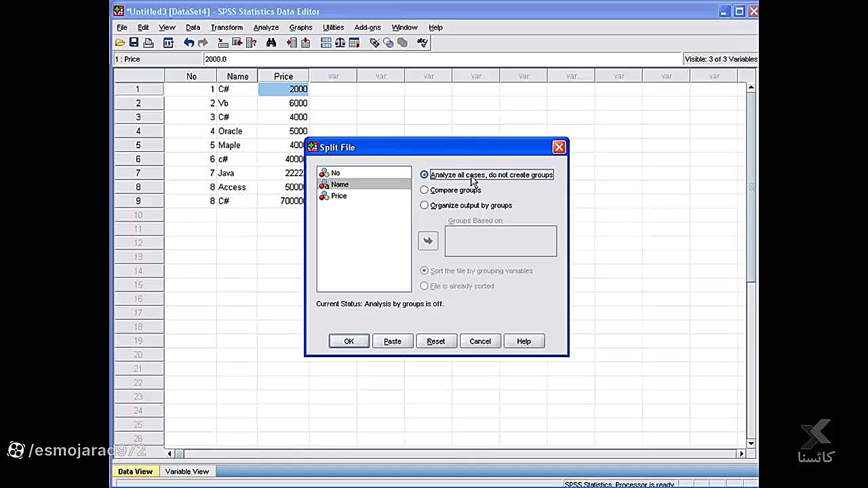Click the greyed Redo arrow icon
The image size is (868, 488).
point(203,43)
